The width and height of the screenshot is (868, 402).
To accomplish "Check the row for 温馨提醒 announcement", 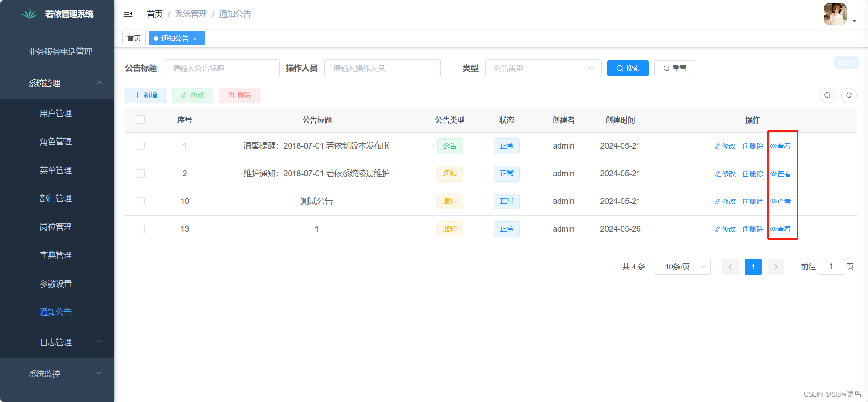I will [x=140, y=146].
